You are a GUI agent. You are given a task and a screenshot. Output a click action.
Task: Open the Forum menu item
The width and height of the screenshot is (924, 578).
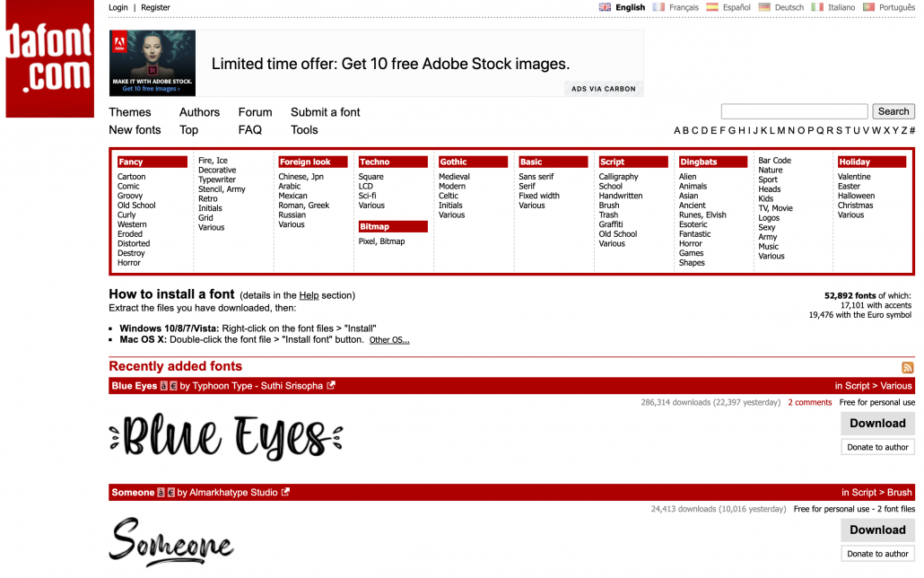tap(255, 112)
